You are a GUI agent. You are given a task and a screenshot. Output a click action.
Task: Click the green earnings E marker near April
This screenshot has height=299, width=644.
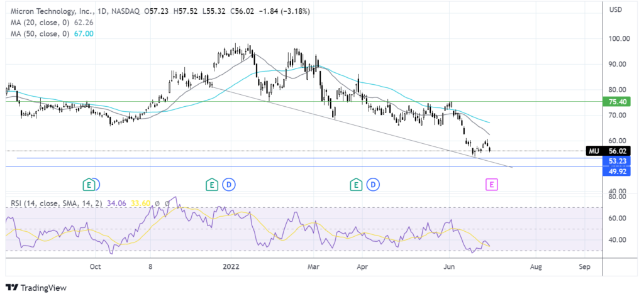(x=356, y=185)
